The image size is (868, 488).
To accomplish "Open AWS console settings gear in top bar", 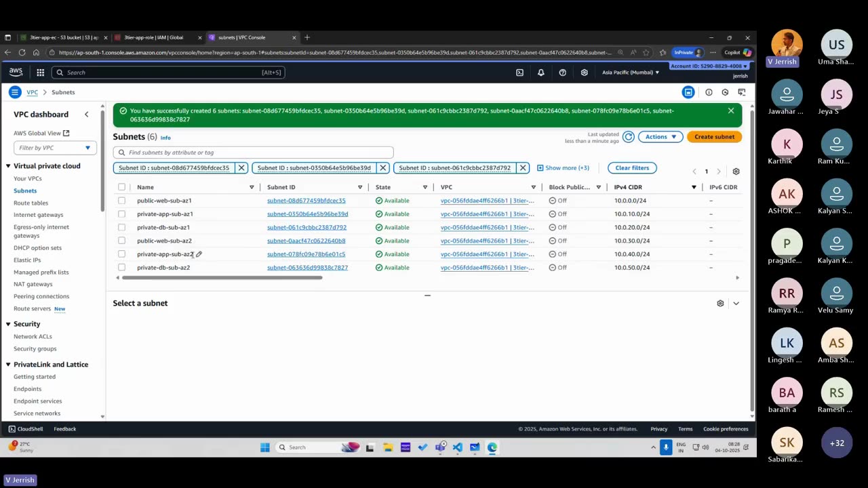I will (x=584, y=73).
